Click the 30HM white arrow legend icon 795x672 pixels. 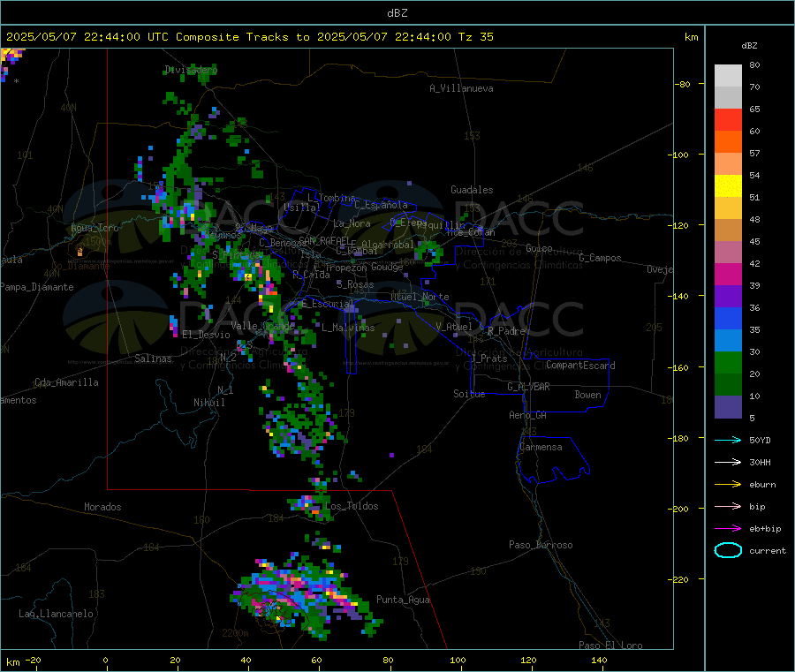click(x=728, y=462)
